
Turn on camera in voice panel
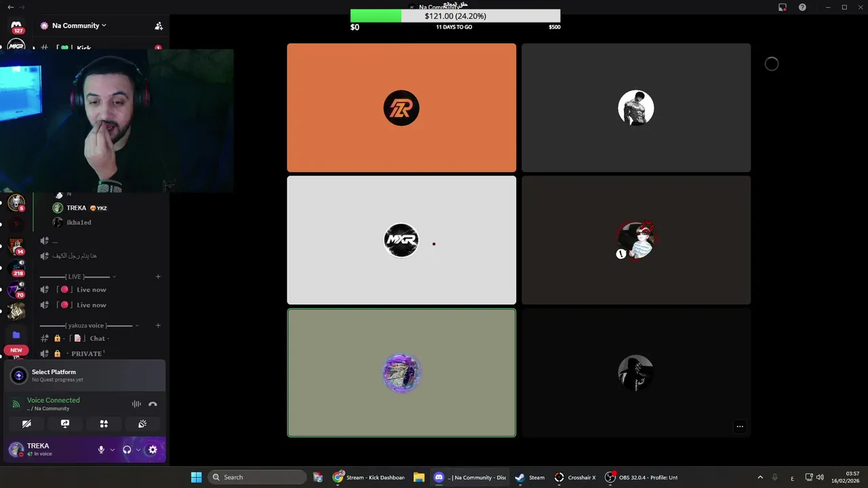point(26,424)
